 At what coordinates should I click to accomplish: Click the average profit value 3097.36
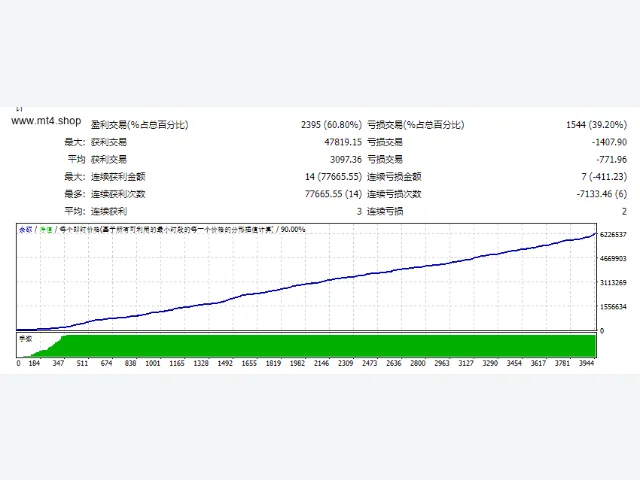tap(346, 159)
